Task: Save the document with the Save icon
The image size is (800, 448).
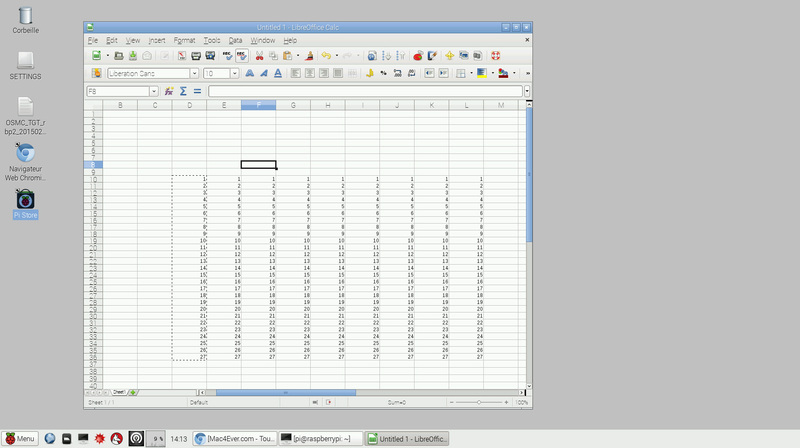Action: tap(133, 56)
